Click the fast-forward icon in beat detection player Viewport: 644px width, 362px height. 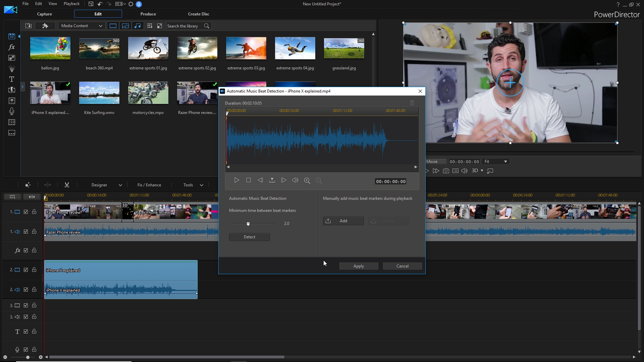coord(283,180)
